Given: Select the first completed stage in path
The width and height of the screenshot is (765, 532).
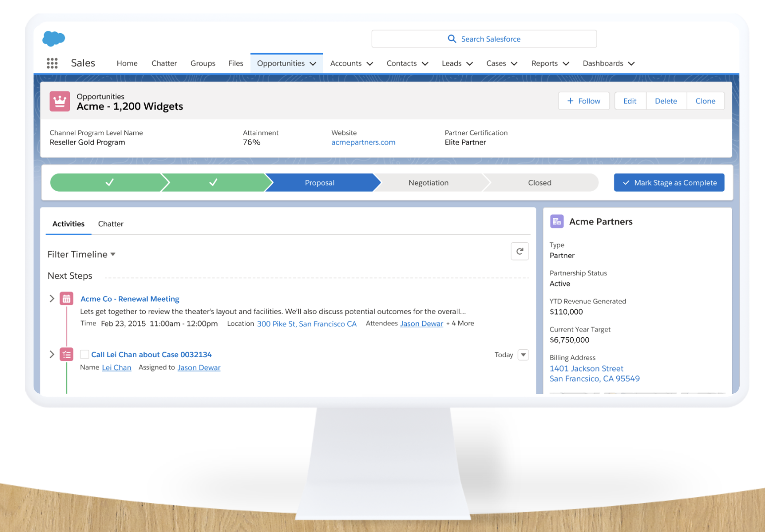Looking at the screenshot, I should pyautogui.click(x=109, y=183).
